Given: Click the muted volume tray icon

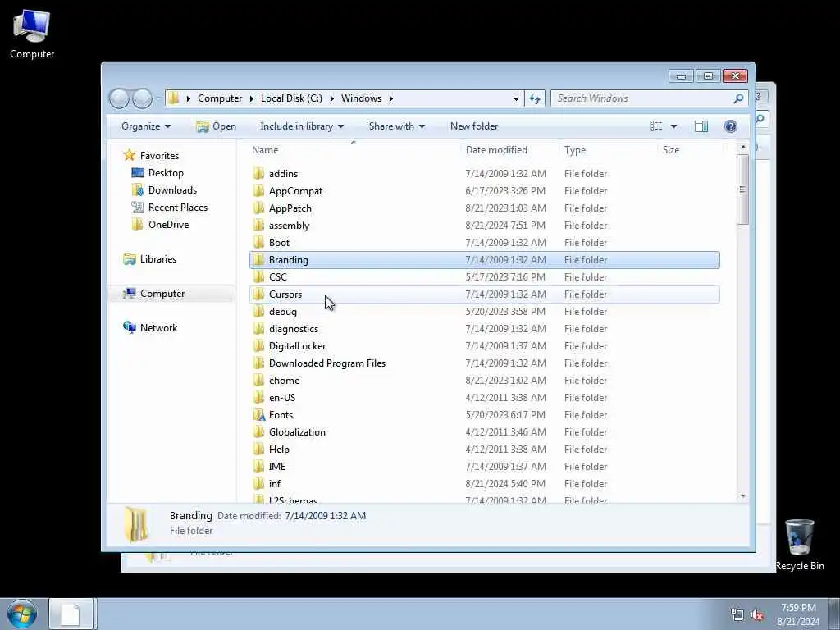Looking at the screenshot, I should (757, 615).
